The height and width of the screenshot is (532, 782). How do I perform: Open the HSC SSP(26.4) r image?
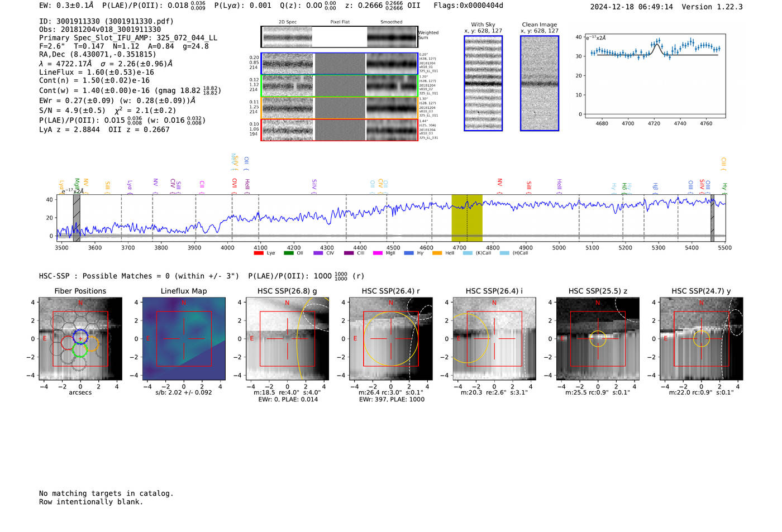point(391,339)
